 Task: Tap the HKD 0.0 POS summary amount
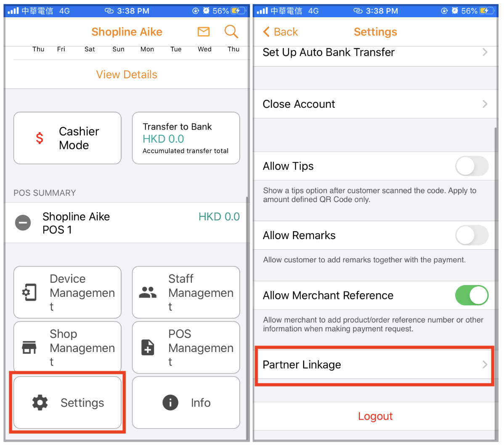(219, 217)
